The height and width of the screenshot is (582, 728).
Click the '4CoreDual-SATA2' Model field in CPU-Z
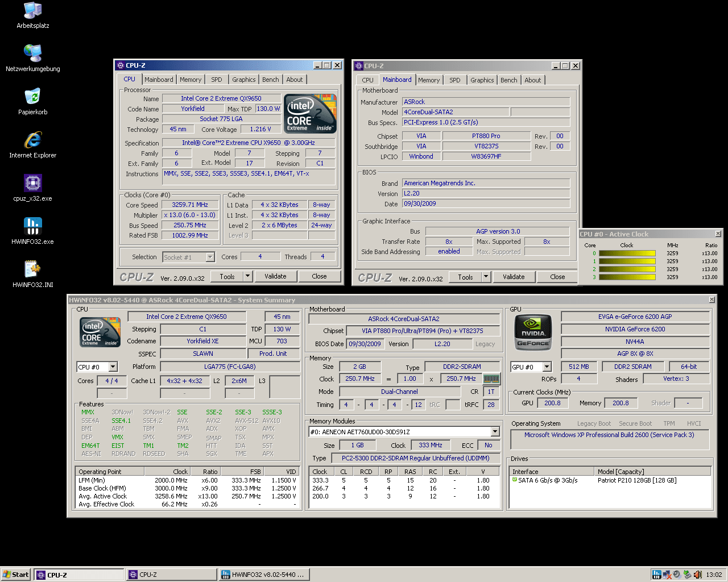coord(456,112)
